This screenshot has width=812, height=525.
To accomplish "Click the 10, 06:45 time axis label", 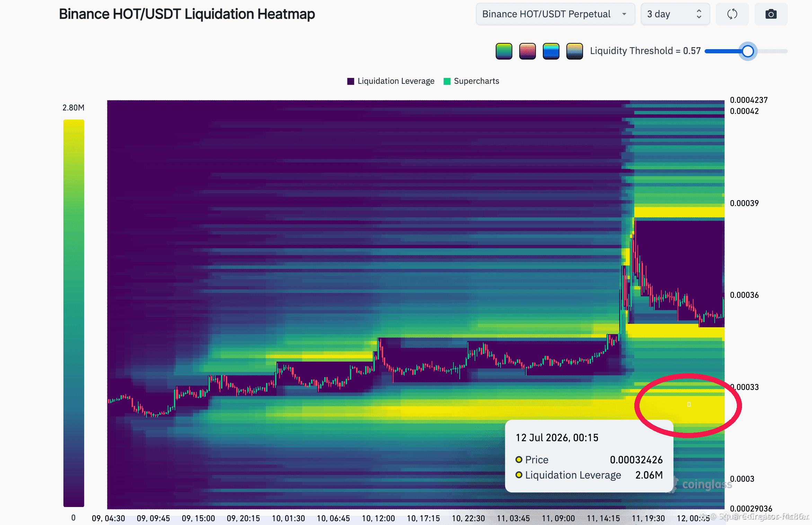I will [x=334, y=518].
